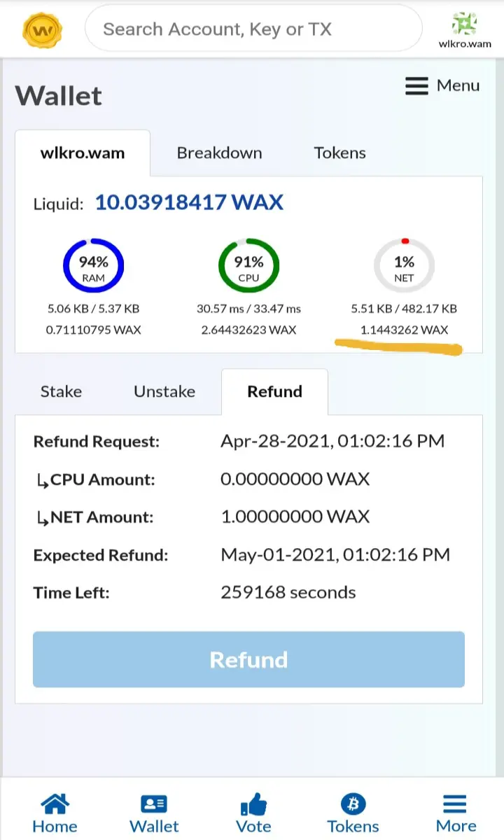Open the Stake tab
Image resolution: width=504 pixels, height=840 pixels.
coord(61,391)
